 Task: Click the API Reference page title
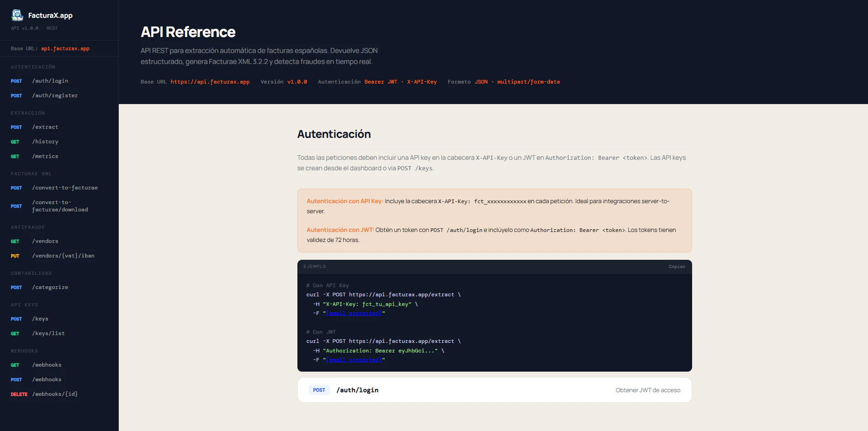pyautogui.click(x=188, y=32)
